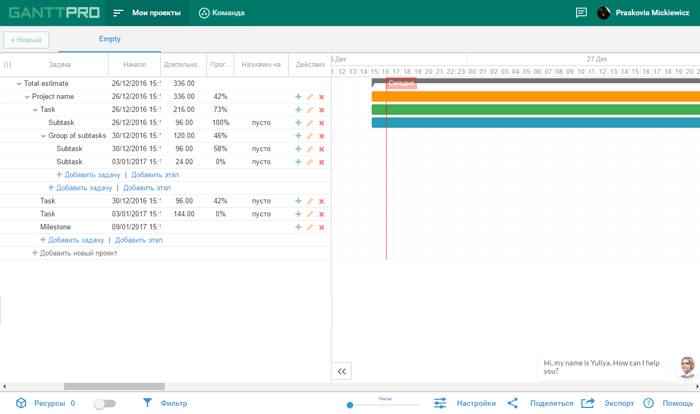Add item to Group of subtasks row
700x414 pixels.
click(x=298, y=135)
